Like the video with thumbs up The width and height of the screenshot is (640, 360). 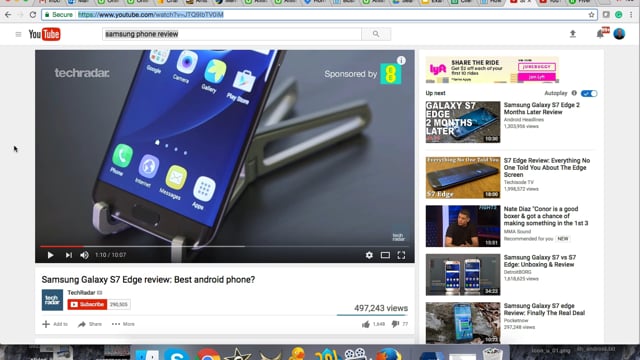tap(366, 324)
